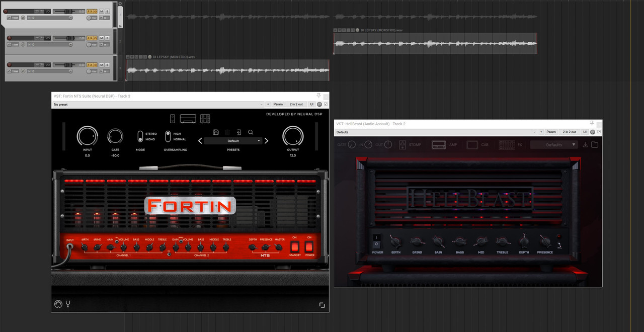
Task: Click track 1 volume fader
Action: pyautogui.click(x=69, y=11)
